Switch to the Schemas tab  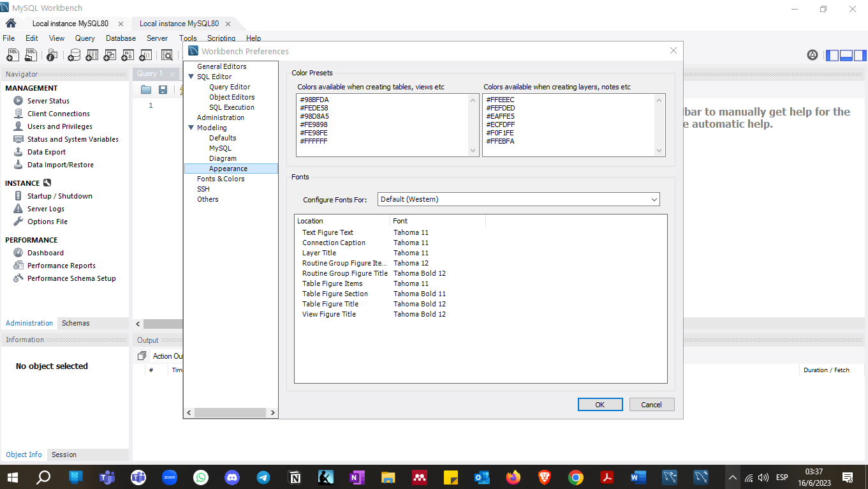(76, 323)
